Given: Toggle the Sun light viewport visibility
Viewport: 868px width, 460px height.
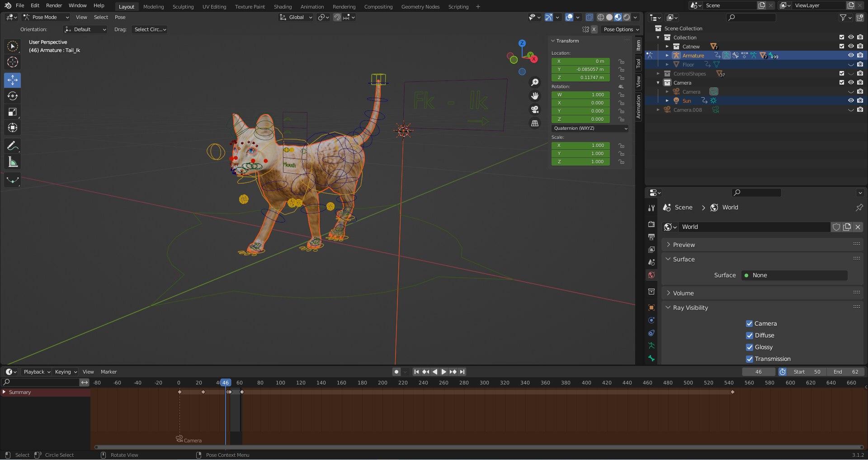Looking at the screenshot, I should (850, 100).
